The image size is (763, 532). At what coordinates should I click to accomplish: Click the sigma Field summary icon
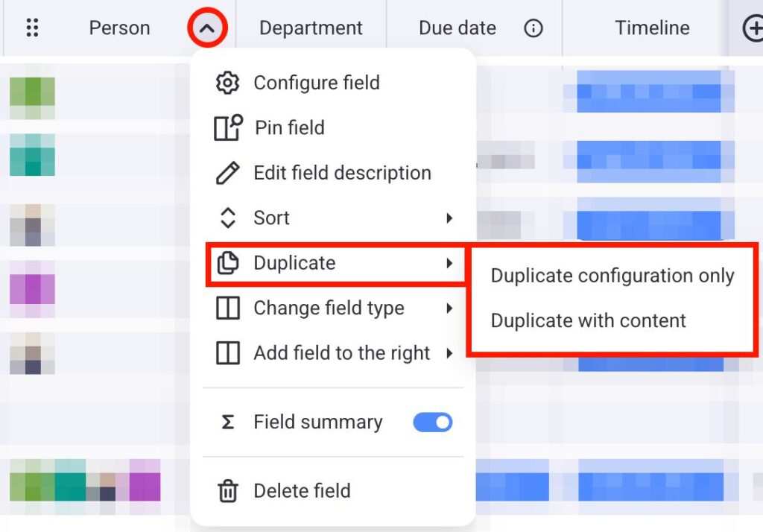click(x=227, y=422)
